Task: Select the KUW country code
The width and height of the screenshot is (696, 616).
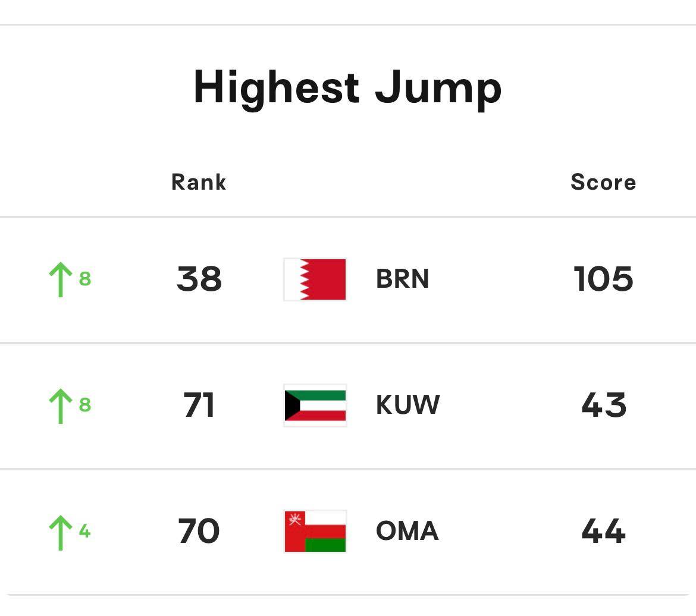Action: [407, 406]
